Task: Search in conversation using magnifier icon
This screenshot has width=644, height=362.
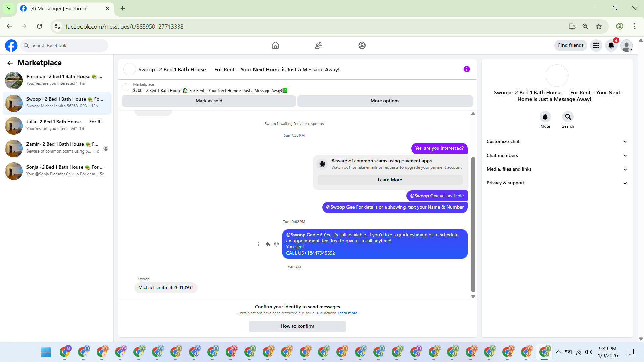Action: pos(568,117)
